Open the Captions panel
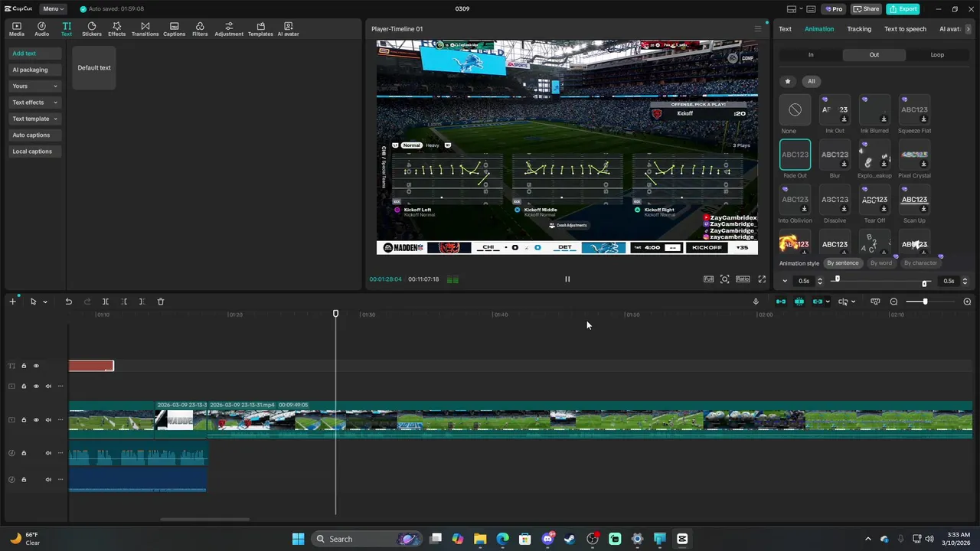The image size is (980, 551). (174, 29)
